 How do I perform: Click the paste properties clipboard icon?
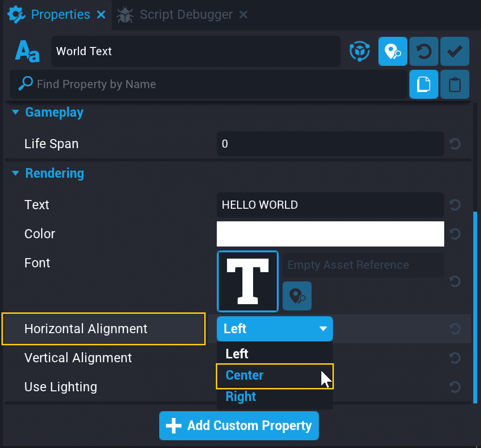coord(454,84)
